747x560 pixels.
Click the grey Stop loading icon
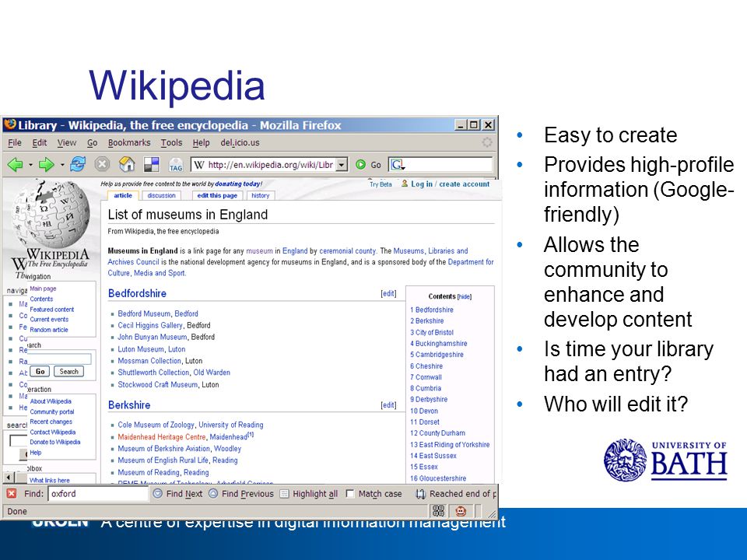(102, 164)
